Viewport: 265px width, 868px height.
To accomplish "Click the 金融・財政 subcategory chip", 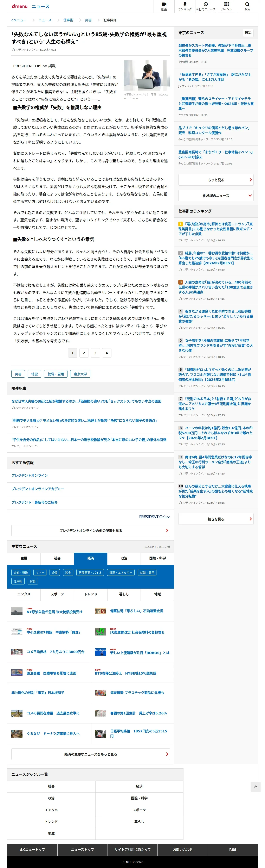I will (x=21, y=572).
